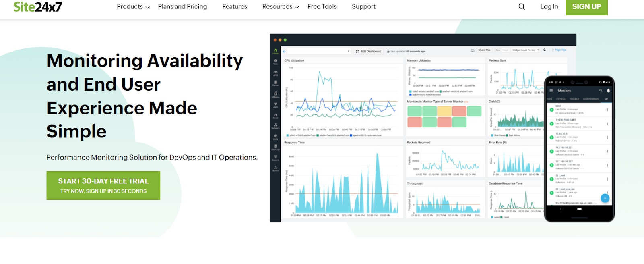Screen dimensions: 644x264
Task: Click the green SIGN UP button
Action: (x=586, y=7)
